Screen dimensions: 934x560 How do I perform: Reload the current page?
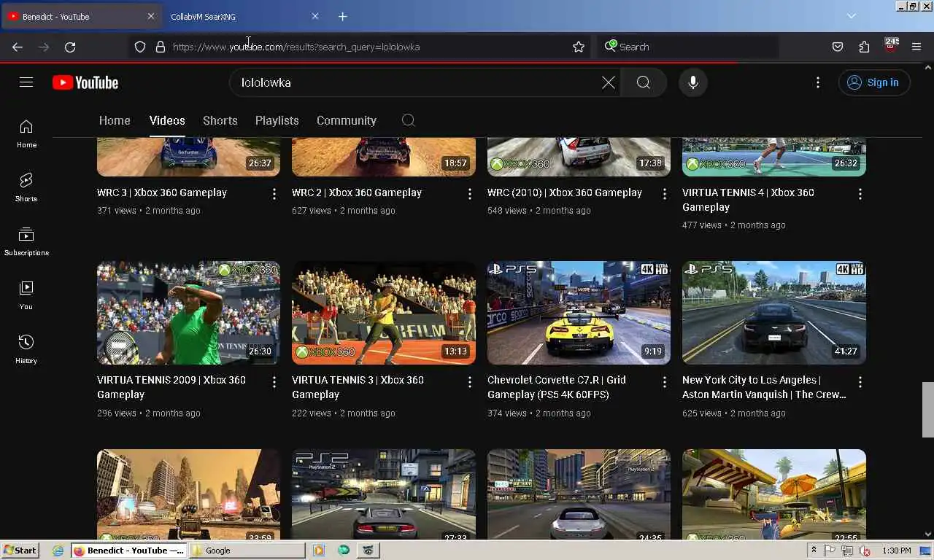70,47
